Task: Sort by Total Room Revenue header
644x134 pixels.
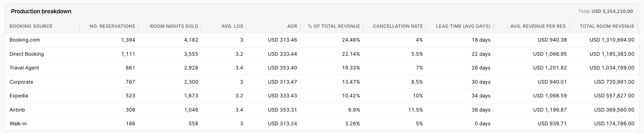Action: (x=607, y=26)
